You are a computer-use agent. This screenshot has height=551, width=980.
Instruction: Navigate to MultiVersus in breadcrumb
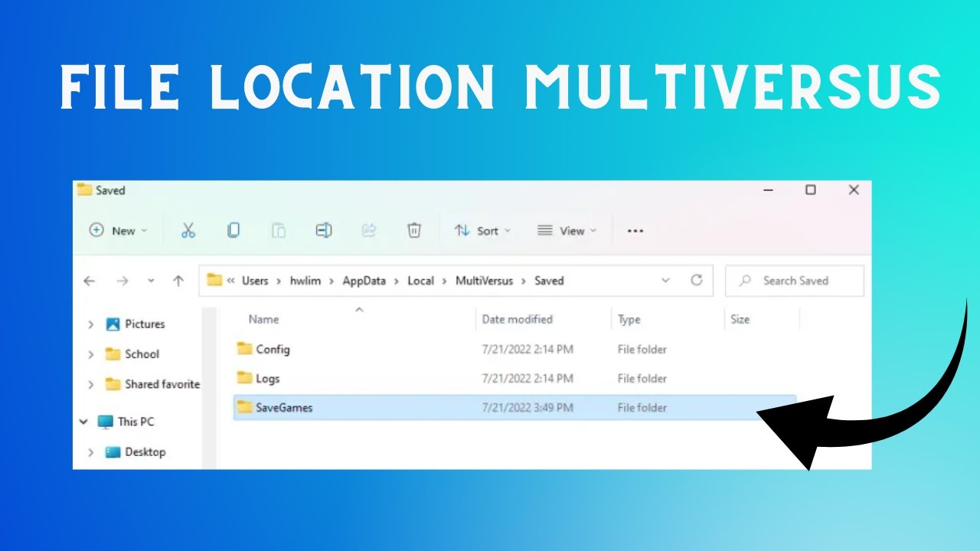484,281
